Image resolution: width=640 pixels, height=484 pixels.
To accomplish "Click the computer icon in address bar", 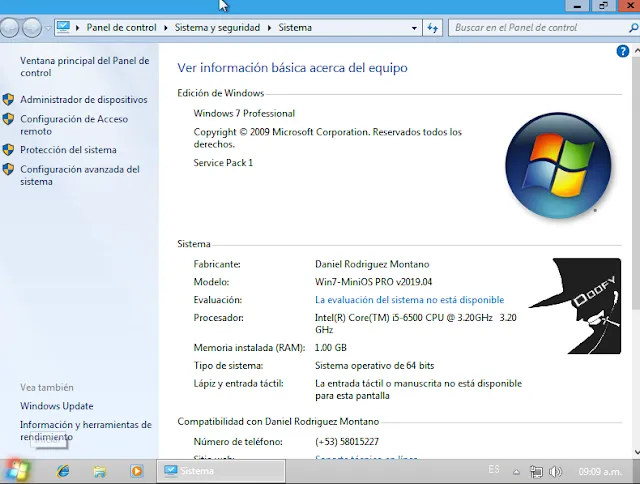I will point(63,27).
